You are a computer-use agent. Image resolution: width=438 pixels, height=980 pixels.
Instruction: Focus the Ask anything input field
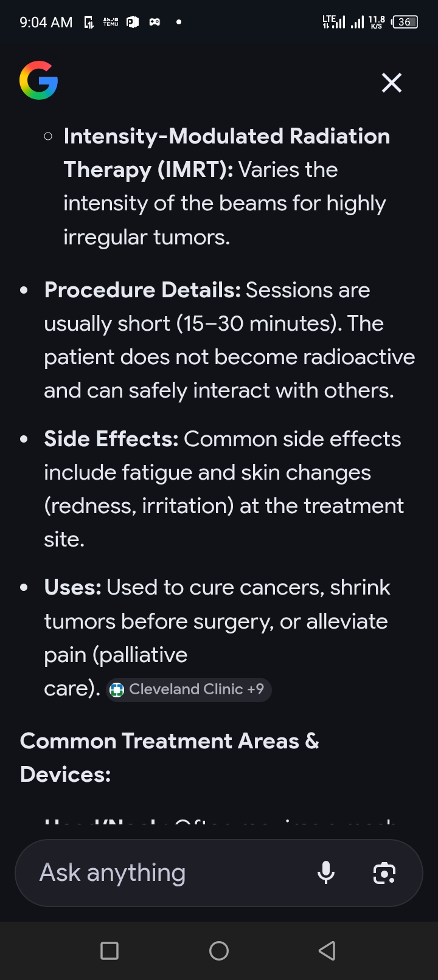coord(164,873)
